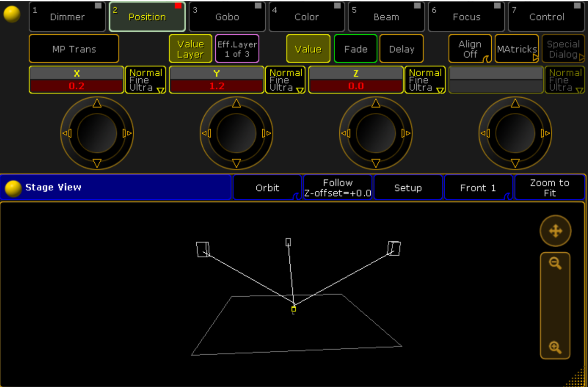Click up arrow on Z encoder dial
The height and width of the screenshot is (387, 588).
(x=376, y=103)
